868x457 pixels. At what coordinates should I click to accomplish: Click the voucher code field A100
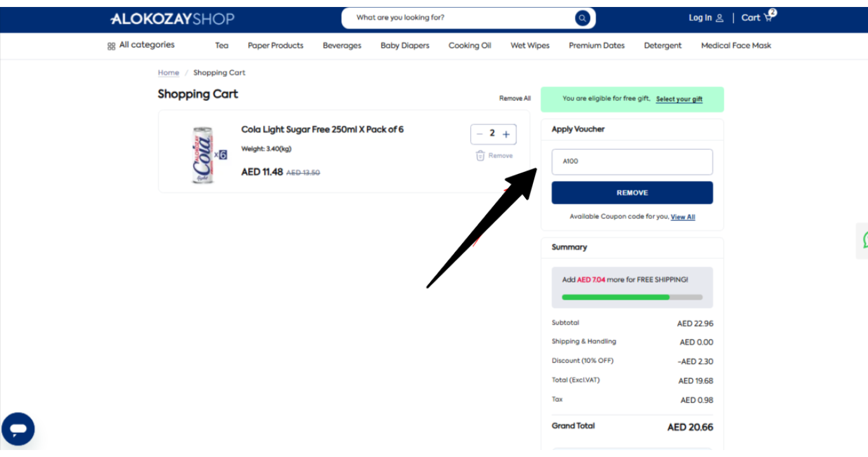[x=632, y=162]
